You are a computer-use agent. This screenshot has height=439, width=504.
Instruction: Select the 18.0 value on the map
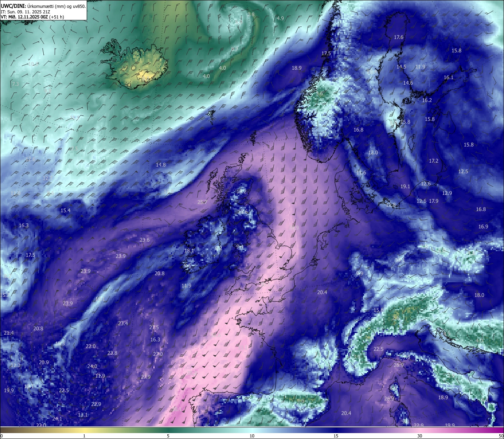point(479,295)
